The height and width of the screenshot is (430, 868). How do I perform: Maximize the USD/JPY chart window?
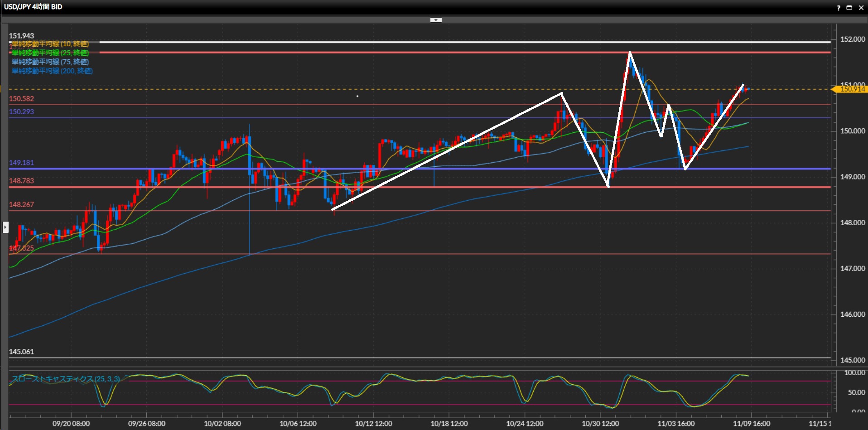click(x=849, y=8)
